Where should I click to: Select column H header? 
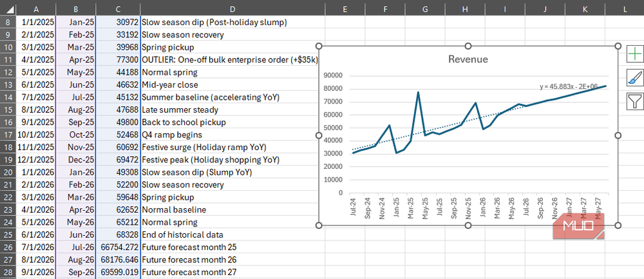point(465,9)
